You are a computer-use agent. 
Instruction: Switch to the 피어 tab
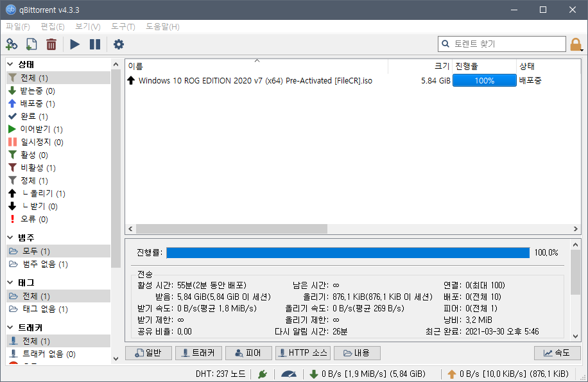point(248,352)
